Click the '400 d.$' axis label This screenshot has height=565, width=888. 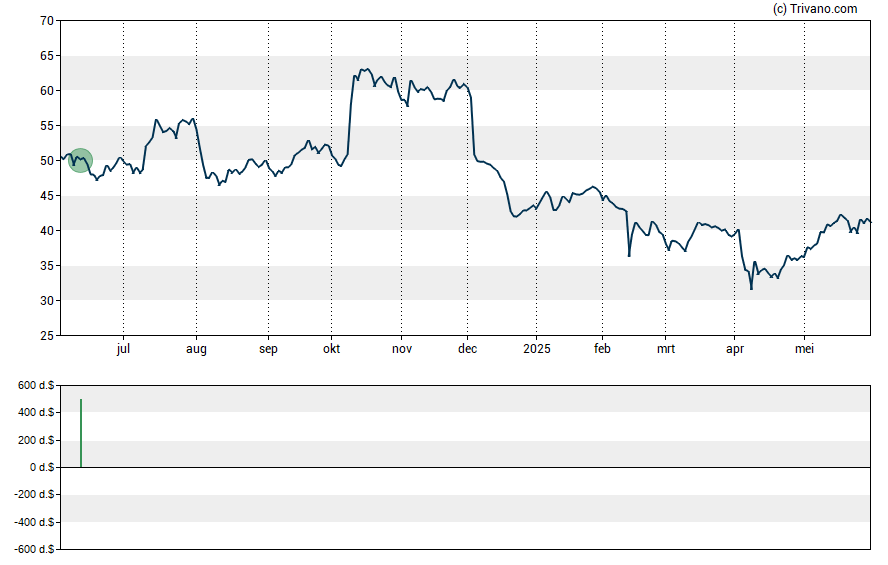point(36,412)
